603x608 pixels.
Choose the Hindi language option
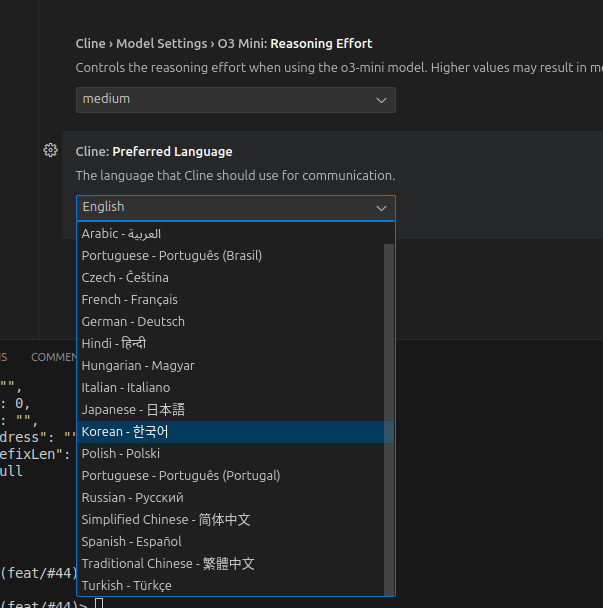pos(114,344)
